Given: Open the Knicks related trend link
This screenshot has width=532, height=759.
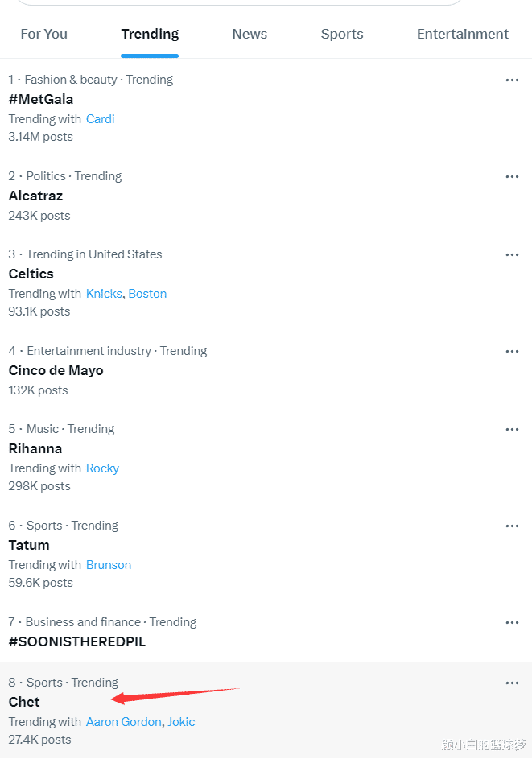Looking at the screenshot, I should point(104,294).
